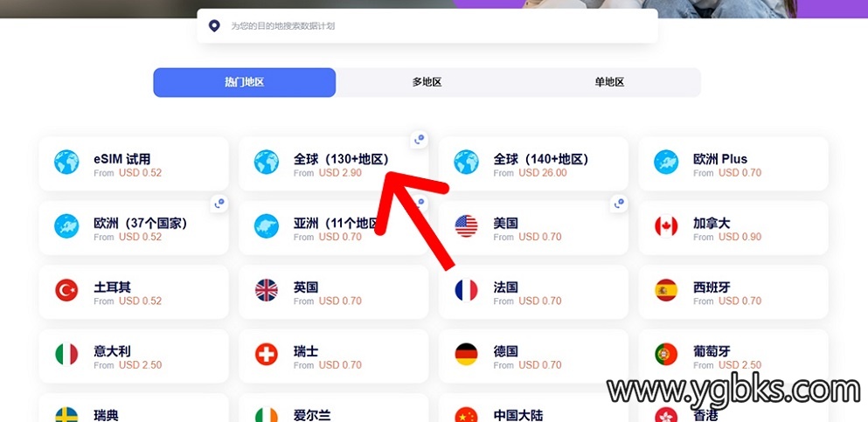Image resolution: width=868 pixels, height=422 pixels.
Task: Switch to the 多地区 tab
Action: [x=427, y=82]
